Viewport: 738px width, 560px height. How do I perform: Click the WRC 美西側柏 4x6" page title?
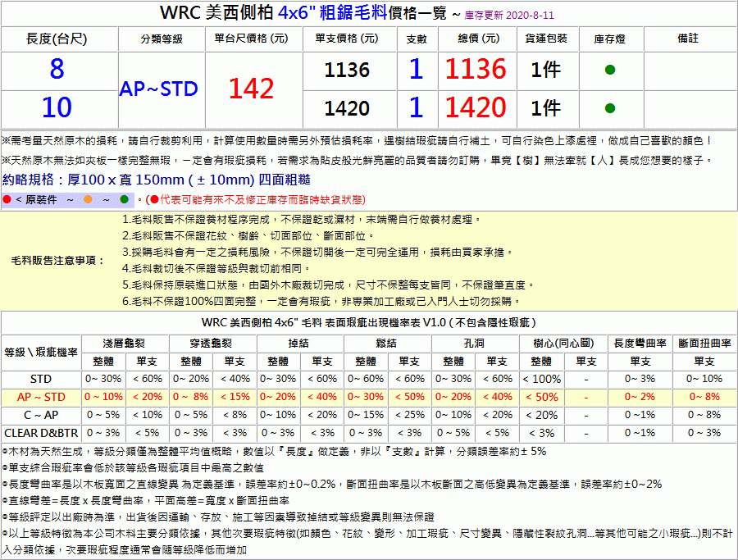pyautogui.click(x=303, y=12)
